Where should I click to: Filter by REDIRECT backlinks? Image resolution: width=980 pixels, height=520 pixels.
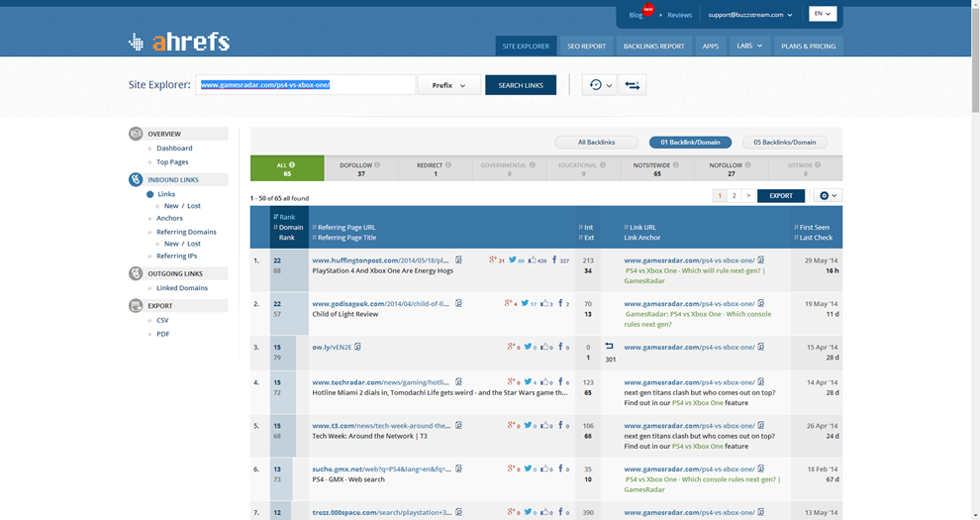[x=435, y=168]
